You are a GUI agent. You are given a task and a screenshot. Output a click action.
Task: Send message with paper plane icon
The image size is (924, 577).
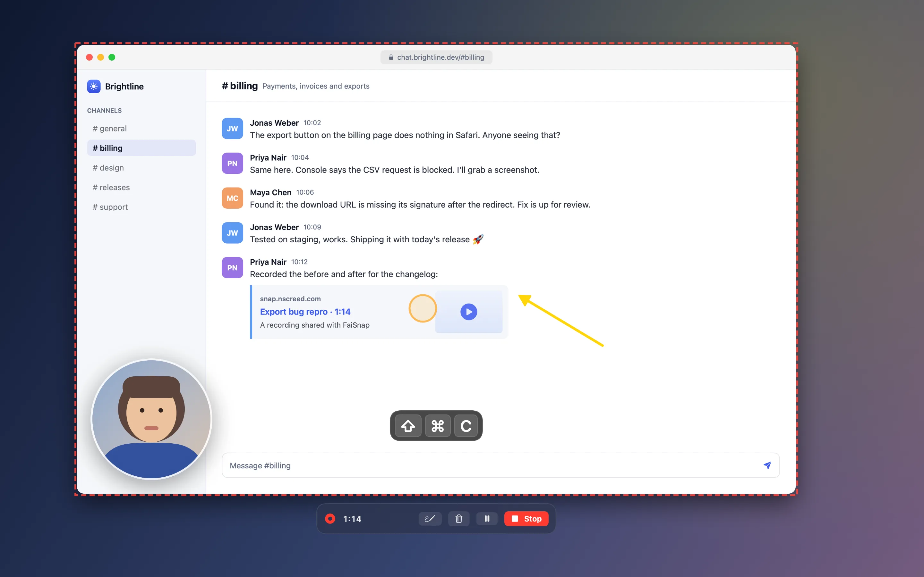point(767,465)
